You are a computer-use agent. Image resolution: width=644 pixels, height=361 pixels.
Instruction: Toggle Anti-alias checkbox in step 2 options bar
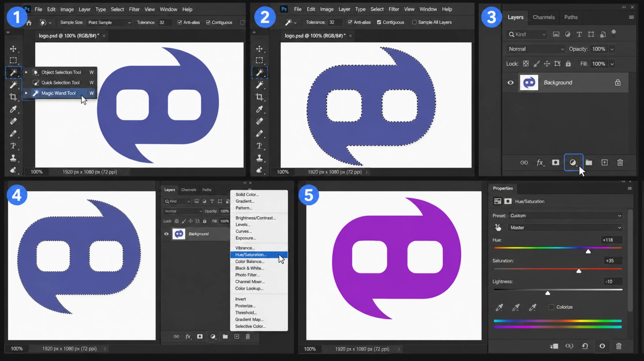(350, 22)
